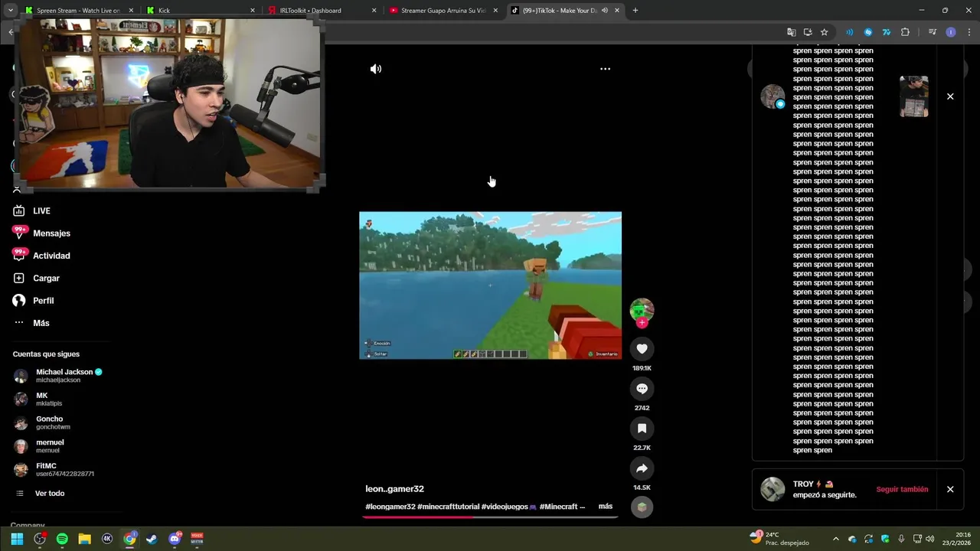Open the Windows Start menu
The width and height of the screenshot is (980, 551).
click(x=17, y=539)
